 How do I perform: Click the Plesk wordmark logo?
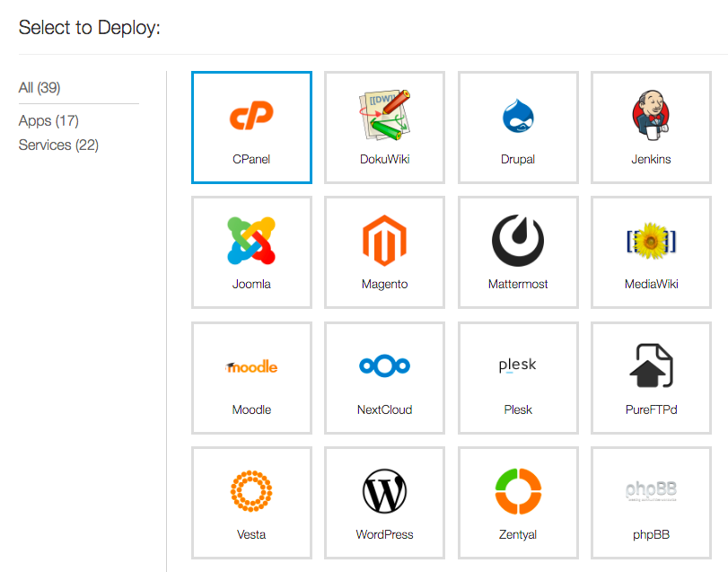(518, 365)
